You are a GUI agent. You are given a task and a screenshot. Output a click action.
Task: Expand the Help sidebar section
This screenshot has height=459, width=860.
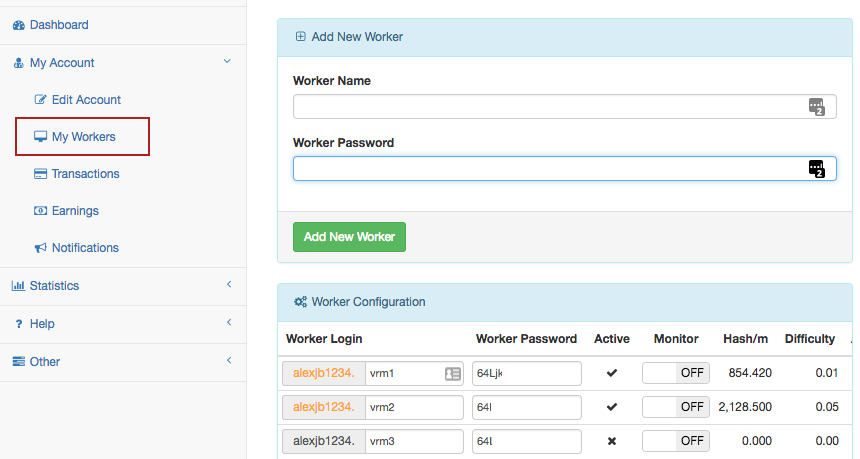click(228, 323)
